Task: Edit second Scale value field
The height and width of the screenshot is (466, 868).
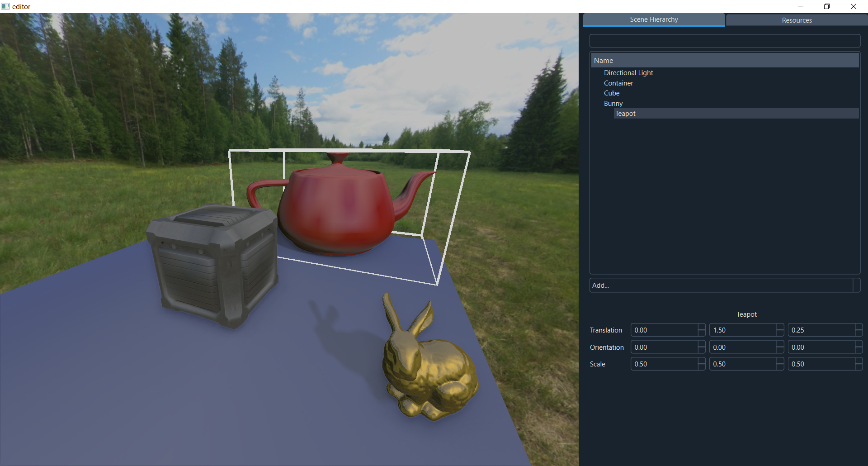Action: pyautogui.click(x=743, y=364)
